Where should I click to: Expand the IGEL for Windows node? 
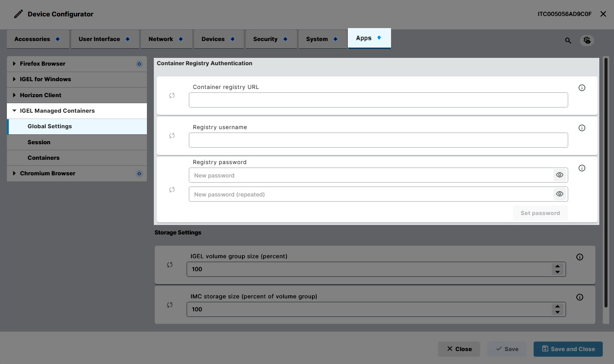[14, 79]
